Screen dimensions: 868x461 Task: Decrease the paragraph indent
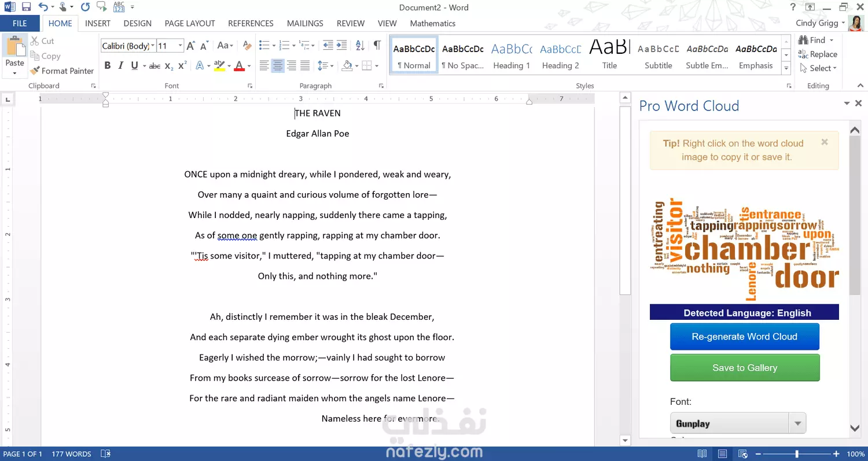point(328,46)
